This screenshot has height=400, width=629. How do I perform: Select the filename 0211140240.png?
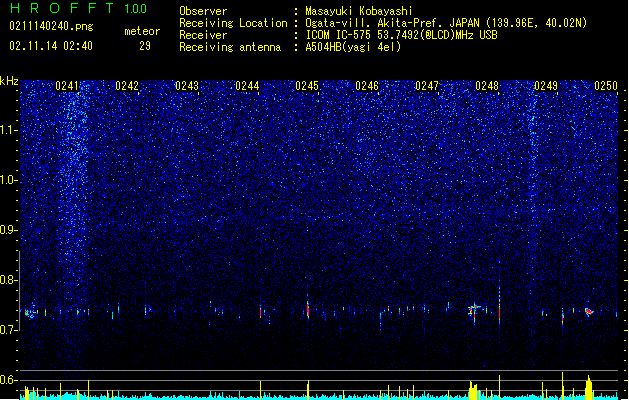(51, 26)
